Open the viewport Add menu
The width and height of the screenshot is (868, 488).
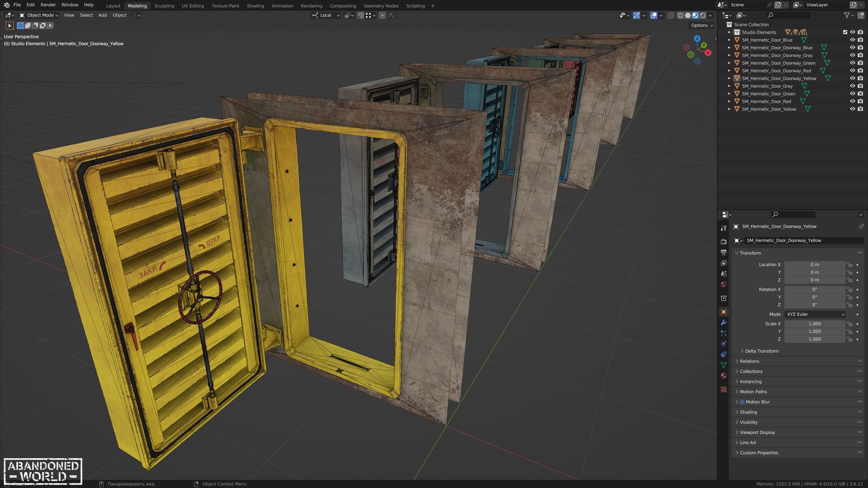pos(103,15)
